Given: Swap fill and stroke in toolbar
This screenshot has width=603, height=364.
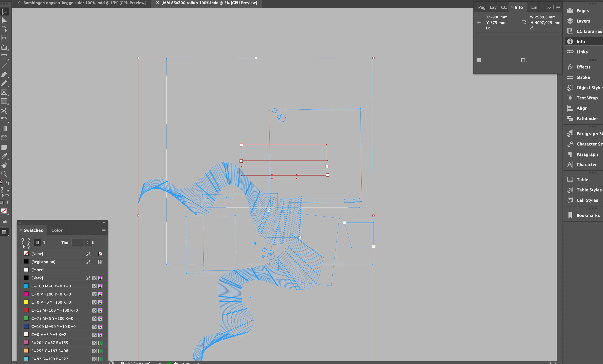Looking at the screenshot, I should point(8,183).
